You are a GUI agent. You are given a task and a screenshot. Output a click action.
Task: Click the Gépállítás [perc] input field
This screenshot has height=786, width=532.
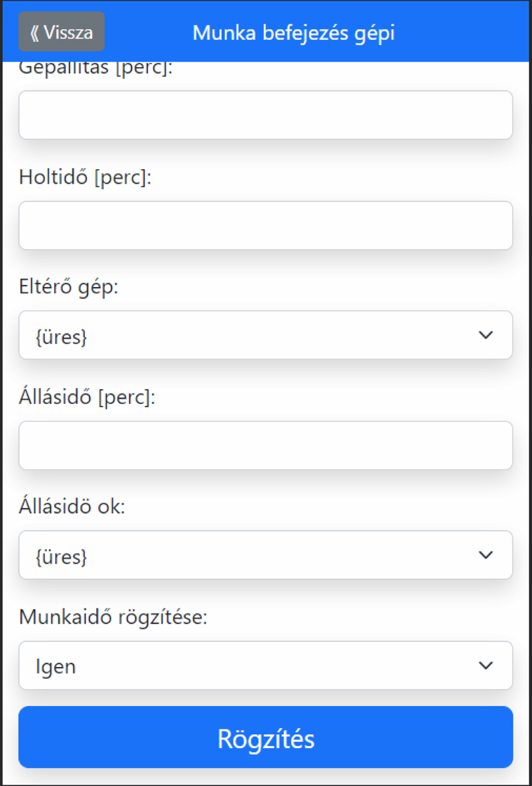[265, 115]
